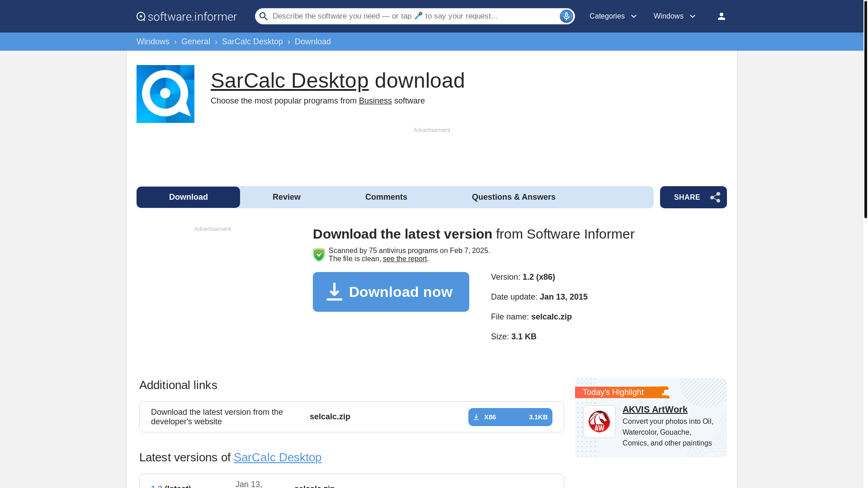The image size is (868, 488).
Task: Click 'Download the latest version from the developer's website'
Action: click(217, 417)
